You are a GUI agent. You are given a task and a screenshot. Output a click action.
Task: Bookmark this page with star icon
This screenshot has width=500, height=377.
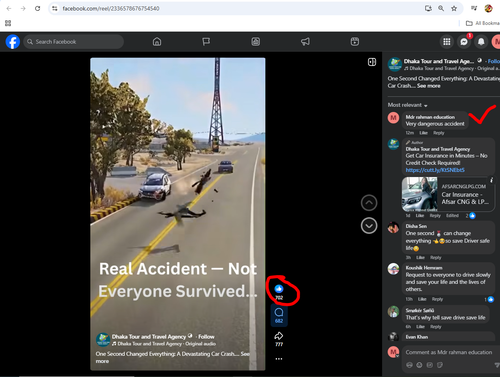pyautogui.click(x=454, y=8)
